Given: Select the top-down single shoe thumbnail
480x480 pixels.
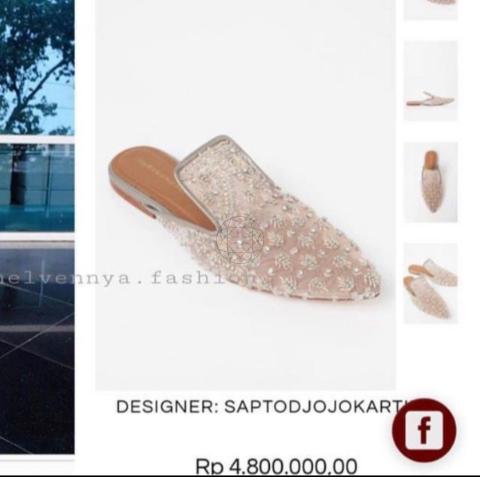Looking at the screenshot, I should pos(431,182).
